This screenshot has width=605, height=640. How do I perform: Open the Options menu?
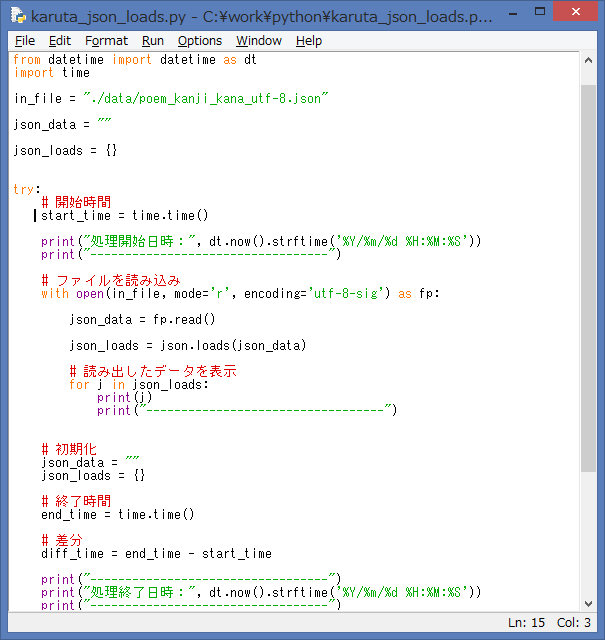point(200,41)
